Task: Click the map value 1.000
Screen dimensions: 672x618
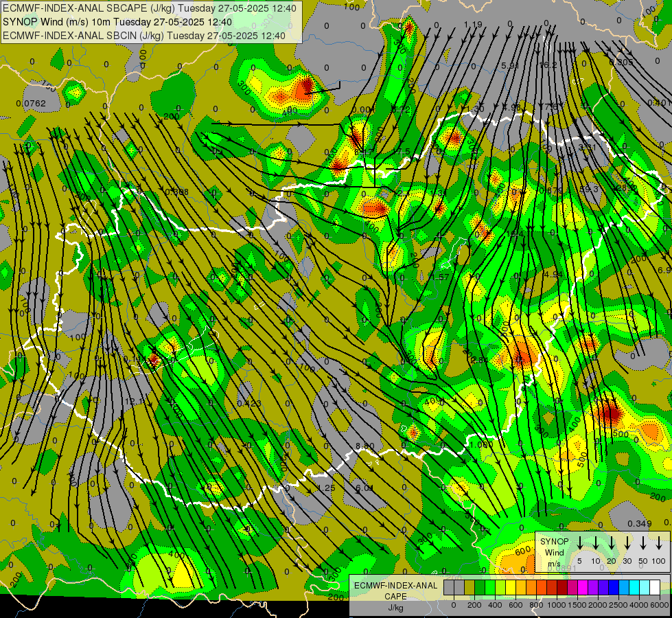Action: click(x=481, y=445)
